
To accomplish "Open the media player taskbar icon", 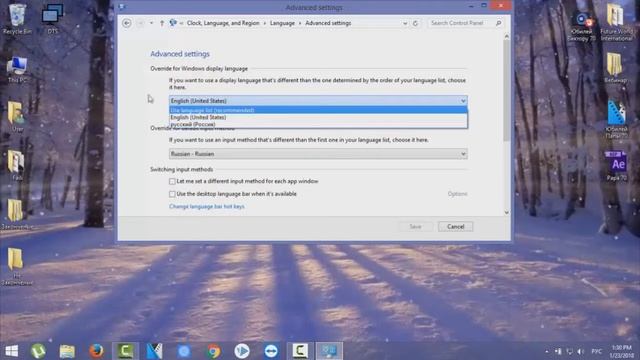I will (x=242, y=351).
